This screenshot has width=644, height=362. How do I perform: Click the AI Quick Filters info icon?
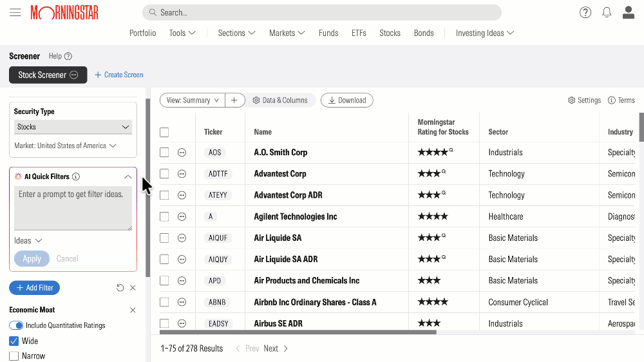(x=76, y=176)
